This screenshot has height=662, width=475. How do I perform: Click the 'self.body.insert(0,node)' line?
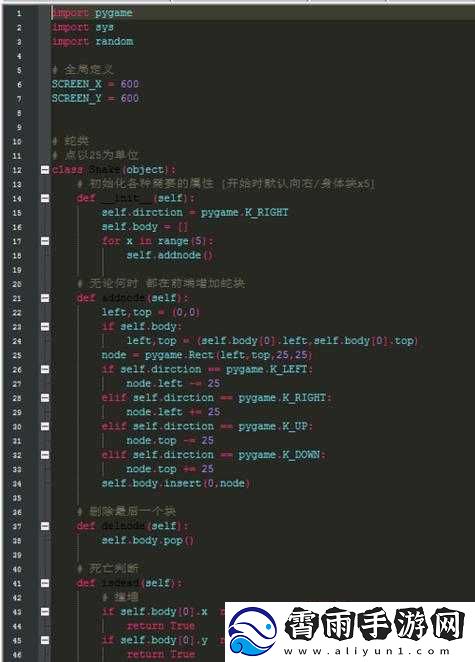coord(176,483)
